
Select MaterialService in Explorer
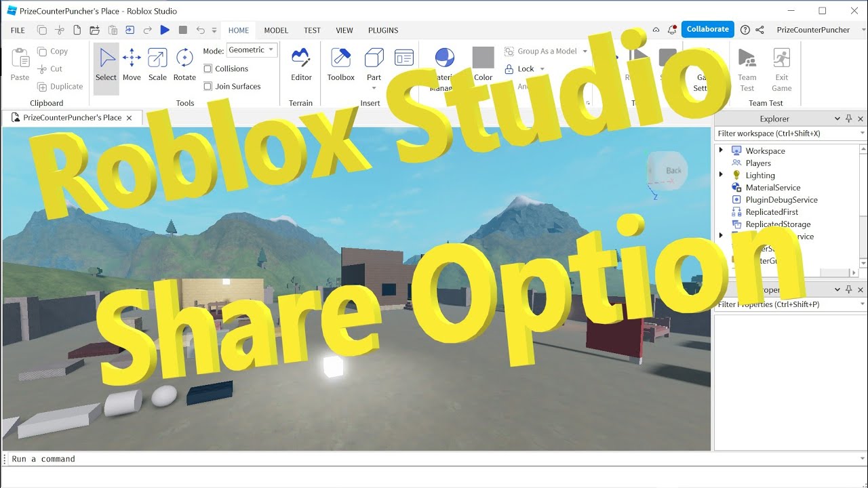(773, 187)
